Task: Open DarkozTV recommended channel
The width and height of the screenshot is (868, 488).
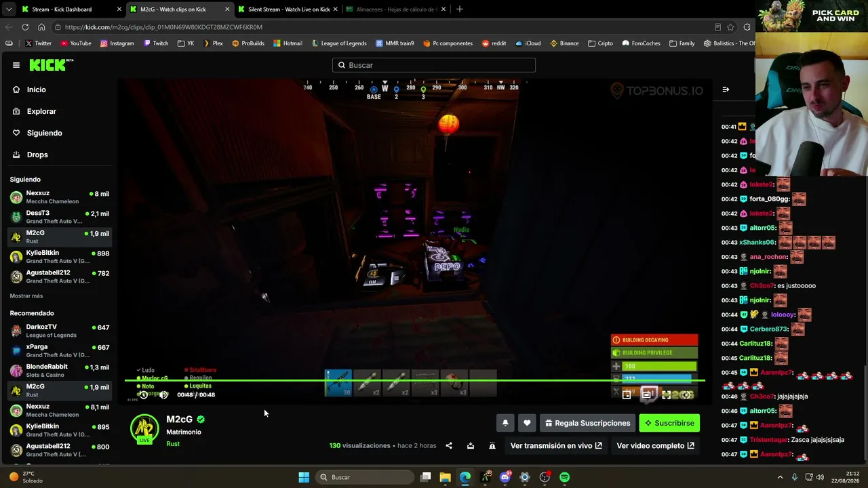Action: click(59, 331)
